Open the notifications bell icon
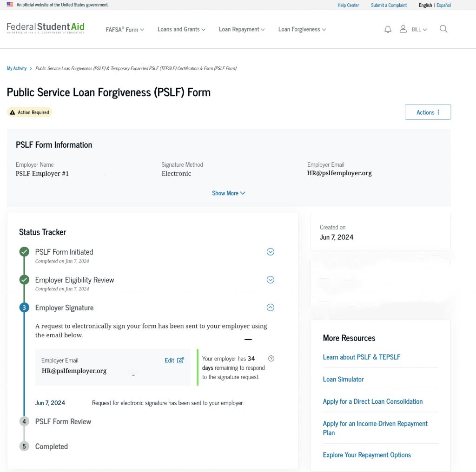 (388, 29)
